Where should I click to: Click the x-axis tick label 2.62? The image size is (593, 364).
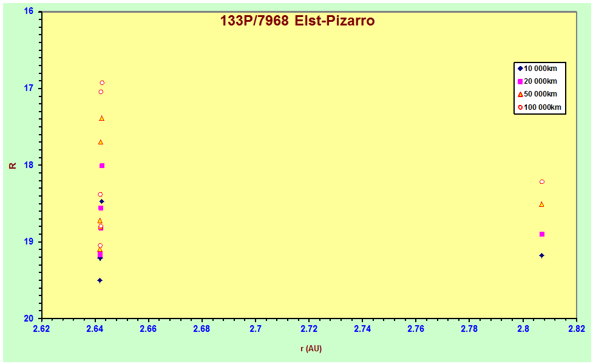pyautogui.click(x=42, y=328)
